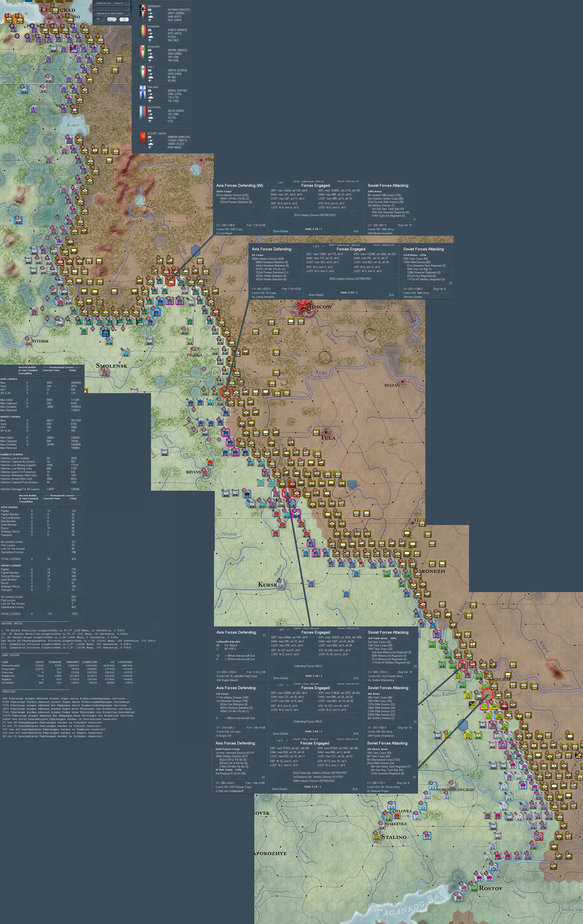Screen dimensions: 583x924
Task: Show Details for 251st Infantry Division battle
Action: point(280,231)
